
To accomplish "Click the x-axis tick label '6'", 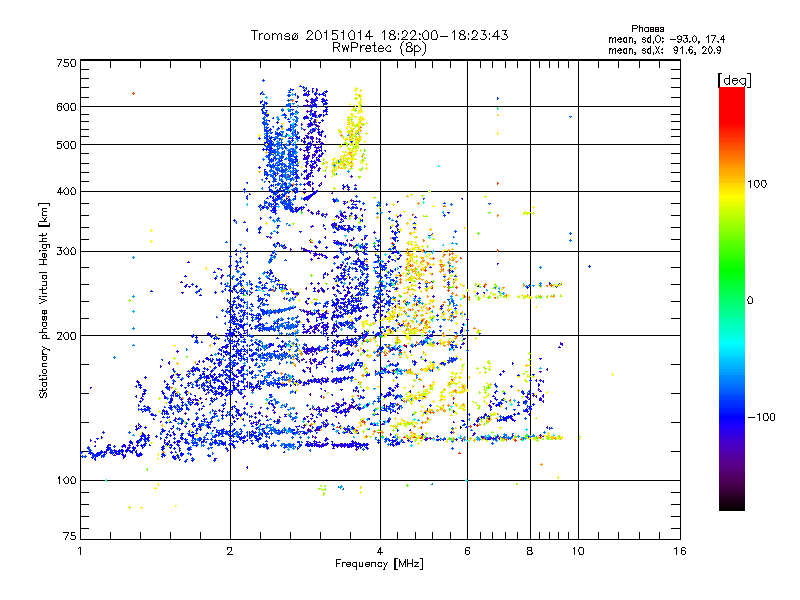I will point(467,551).
